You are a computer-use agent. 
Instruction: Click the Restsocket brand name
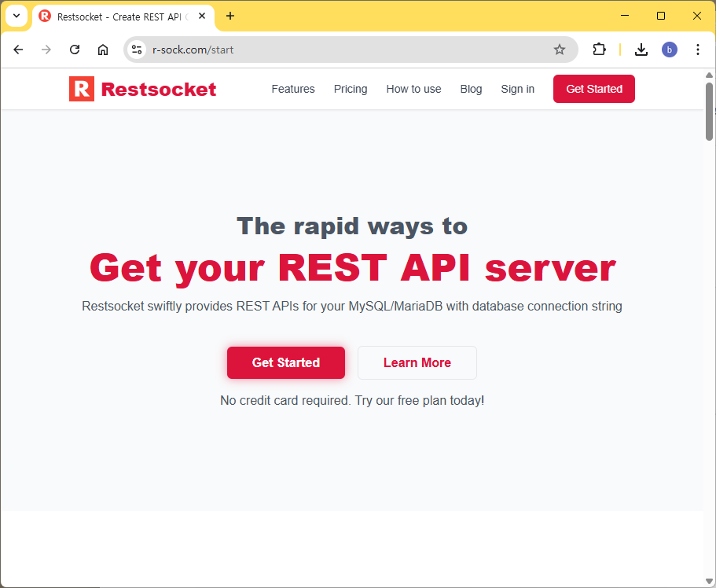point(159,89)
